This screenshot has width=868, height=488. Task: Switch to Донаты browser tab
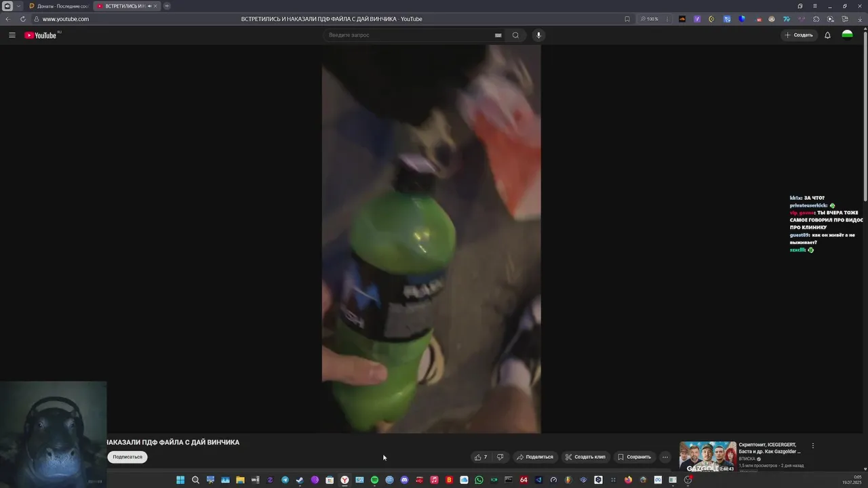[59, 6]
